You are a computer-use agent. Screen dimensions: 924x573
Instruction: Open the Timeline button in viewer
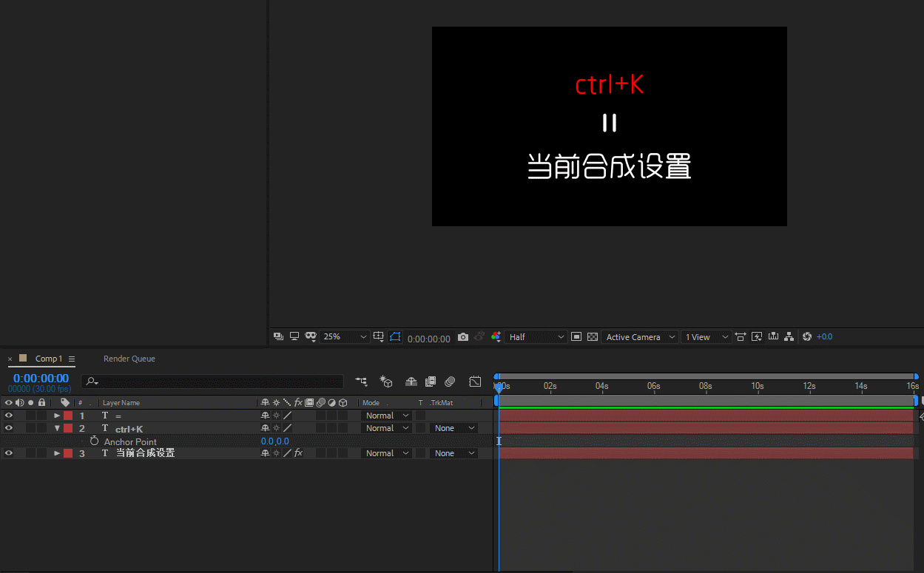pyautogui.click(x=773, y=336)
